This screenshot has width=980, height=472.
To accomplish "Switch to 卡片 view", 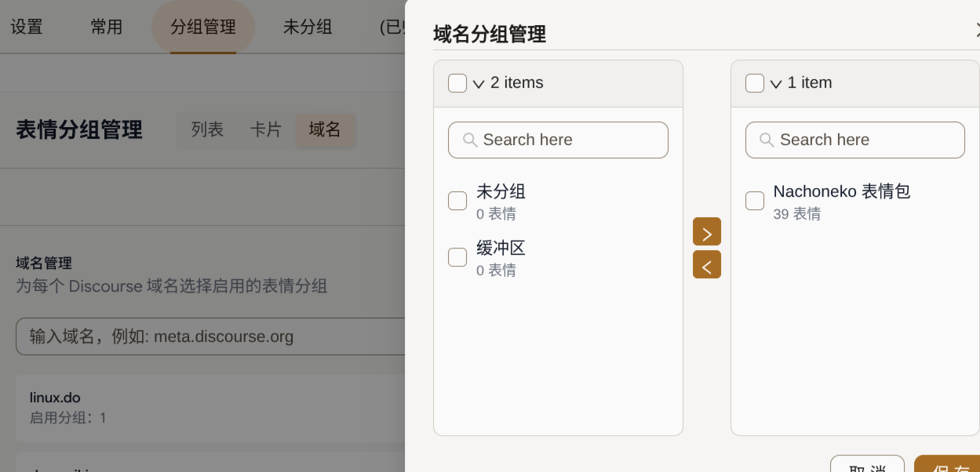I will [266, 130].
